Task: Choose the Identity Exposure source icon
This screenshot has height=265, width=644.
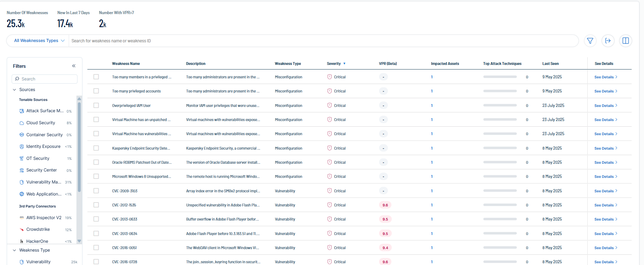Action: [x=22, y=146]
